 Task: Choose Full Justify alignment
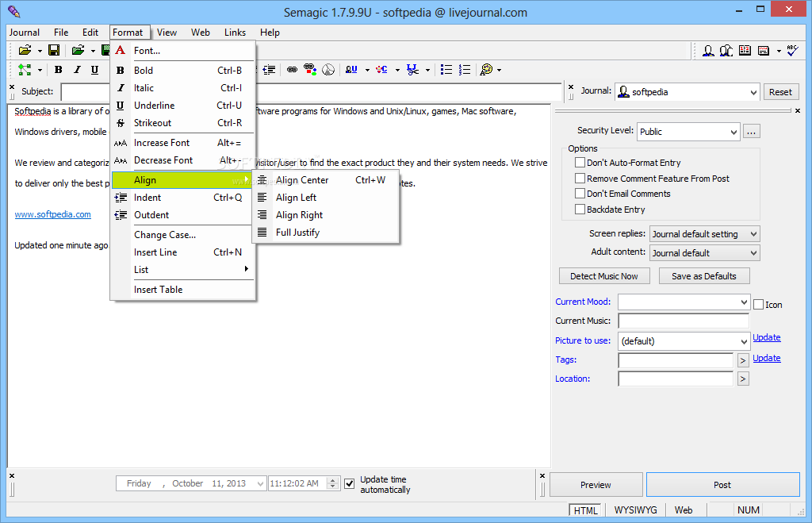pyautogui.click(x=325, y=233)
